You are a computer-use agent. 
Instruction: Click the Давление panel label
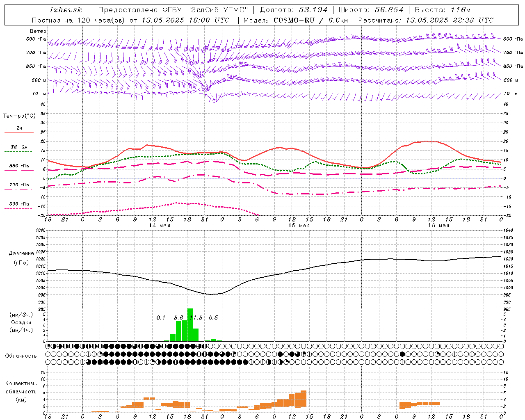(x=21, y=253)
